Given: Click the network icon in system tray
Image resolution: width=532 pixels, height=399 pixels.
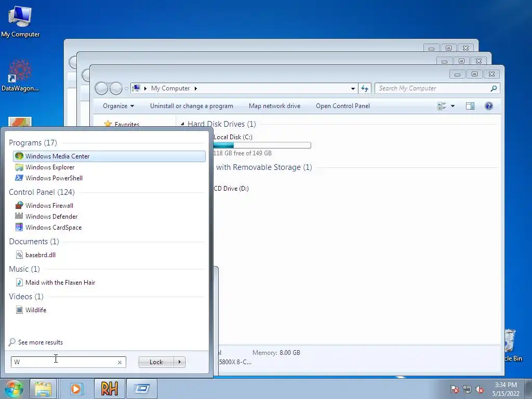Looking at the screenshot, I should 467,390.
